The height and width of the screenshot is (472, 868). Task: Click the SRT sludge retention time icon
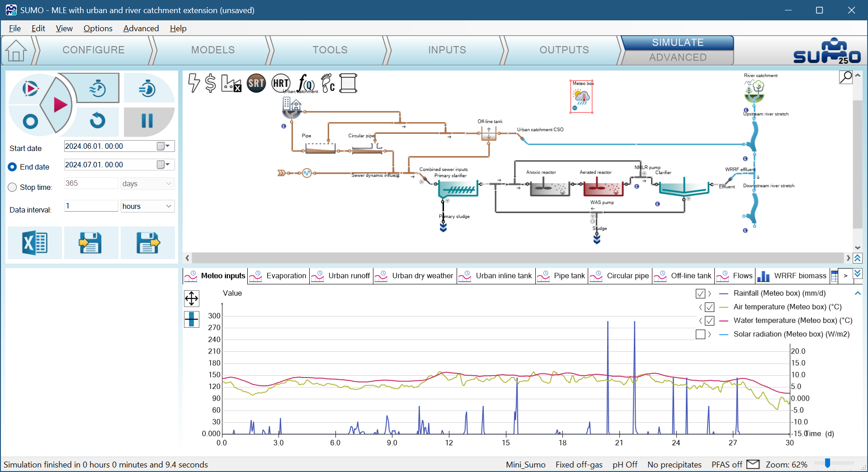(256, 83)
